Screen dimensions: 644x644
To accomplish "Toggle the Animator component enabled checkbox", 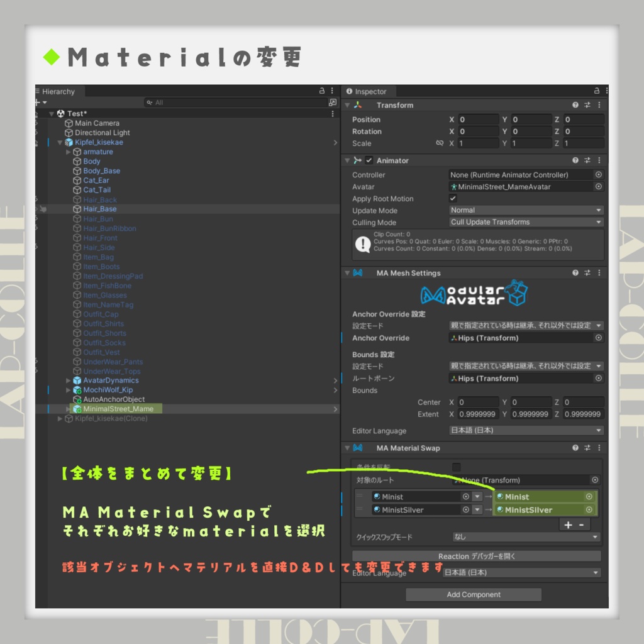I will click(369, 160).
